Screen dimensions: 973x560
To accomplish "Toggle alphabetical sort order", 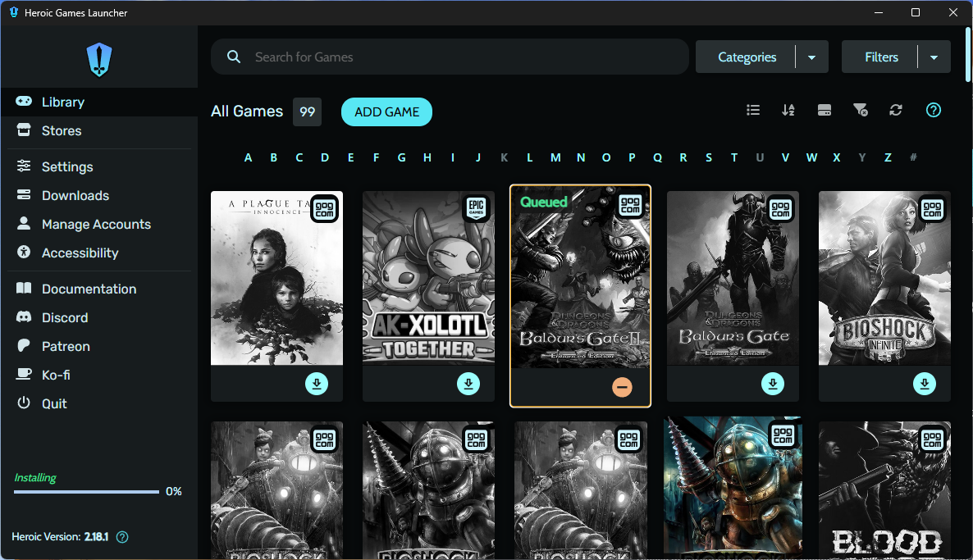I will click(x=788, y=110).
